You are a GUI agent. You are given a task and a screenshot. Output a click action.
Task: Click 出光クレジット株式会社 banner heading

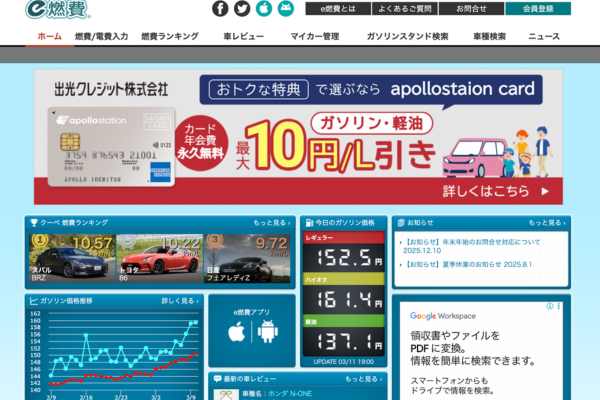[111, 89]
